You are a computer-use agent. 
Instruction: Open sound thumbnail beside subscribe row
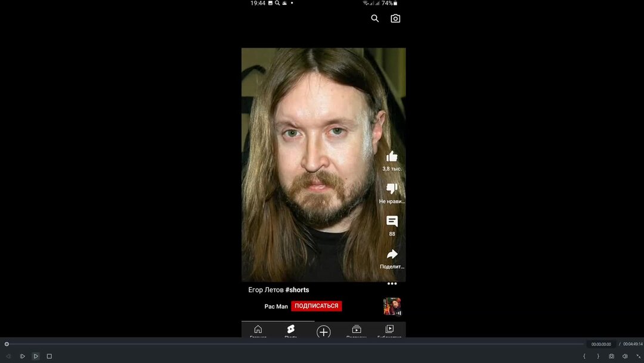point(392,306)
